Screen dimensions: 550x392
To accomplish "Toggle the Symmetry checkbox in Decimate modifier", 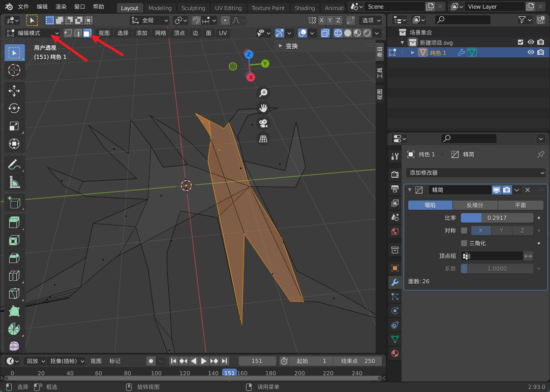I will [x=464, y=231].
